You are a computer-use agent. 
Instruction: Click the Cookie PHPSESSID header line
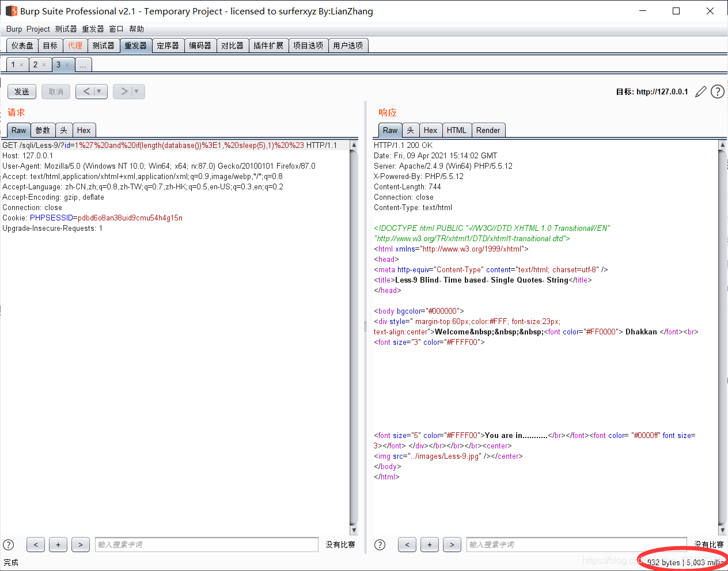pyautogui.click(x=92, y=218)
